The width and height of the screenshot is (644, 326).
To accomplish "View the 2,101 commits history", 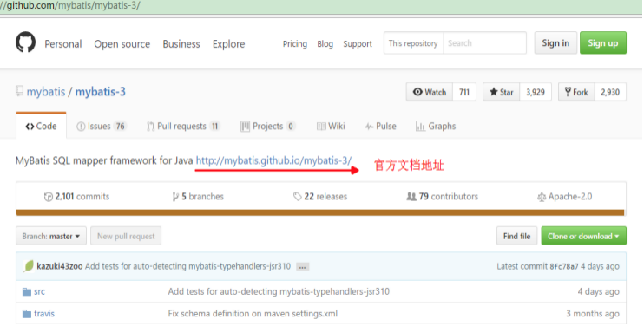I will pos(76,197).
